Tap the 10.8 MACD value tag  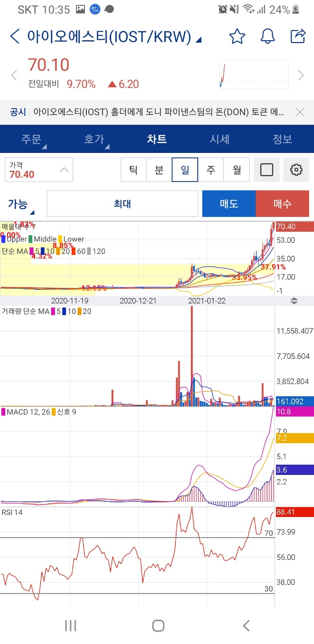pos(294,411)
